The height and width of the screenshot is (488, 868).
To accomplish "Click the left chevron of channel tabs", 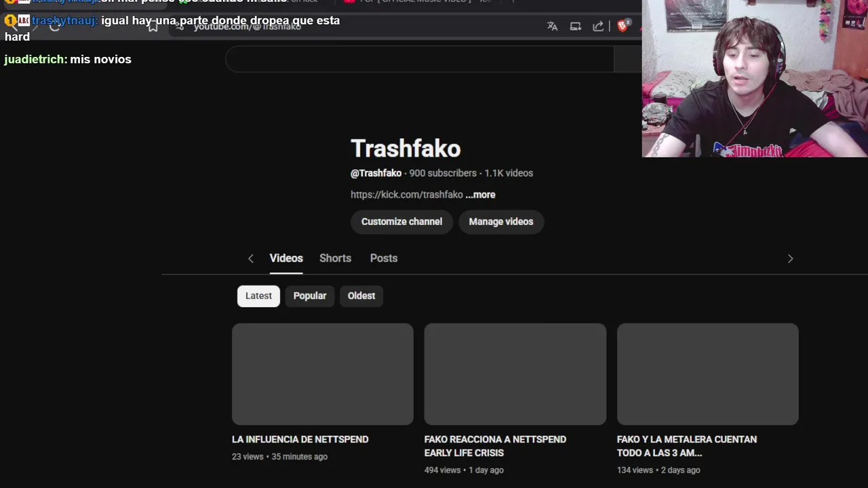I will 251,258.
